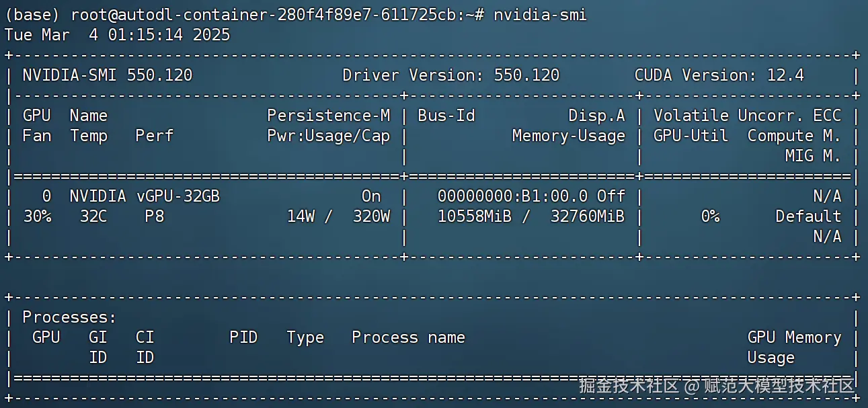
Task: Click the compute mode value Default
Action: click(808, 216)
